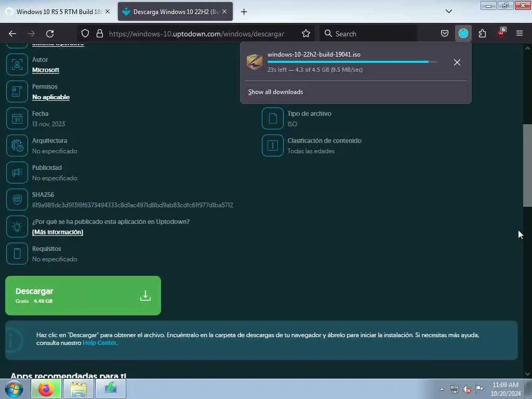
Task: Open the Microsoft author link
Action: 46,70
